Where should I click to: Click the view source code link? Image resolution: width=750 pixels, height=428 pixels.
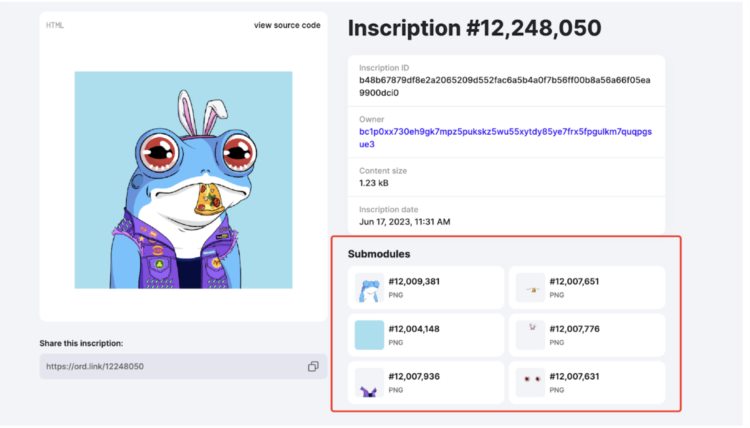(x=287, y=25)
